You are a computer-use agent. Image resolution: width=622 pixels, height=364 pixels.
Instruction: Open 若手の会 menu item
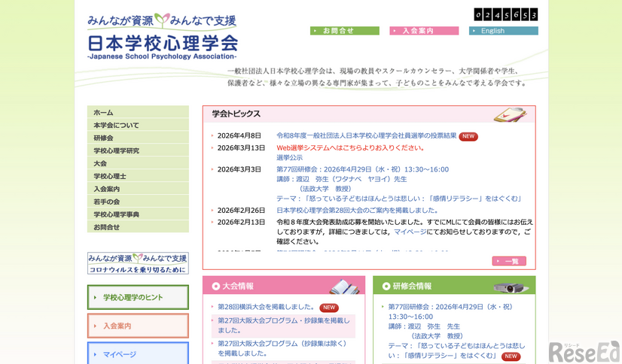[138, 202]
